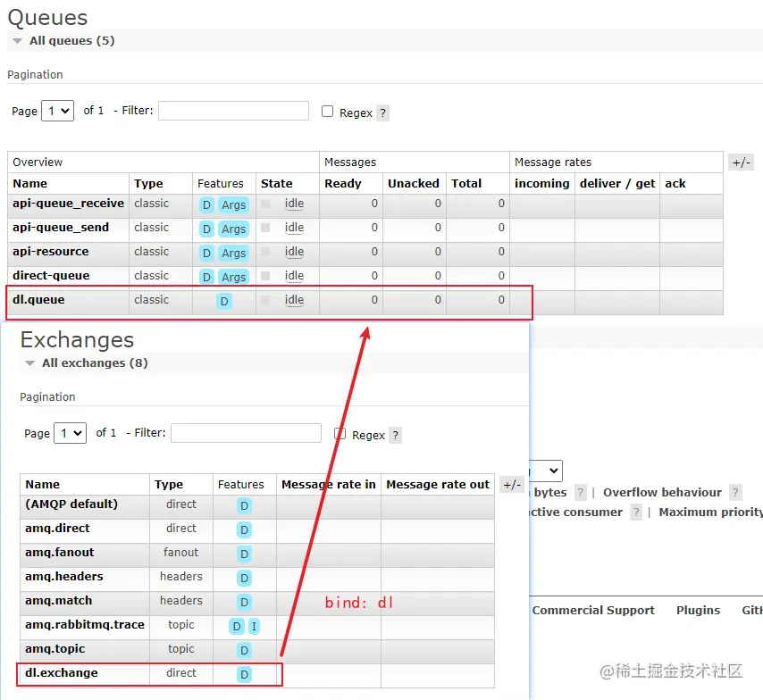Enable Regex checkbox in Queues pagination
763x700 pixels.
point(328,112)
